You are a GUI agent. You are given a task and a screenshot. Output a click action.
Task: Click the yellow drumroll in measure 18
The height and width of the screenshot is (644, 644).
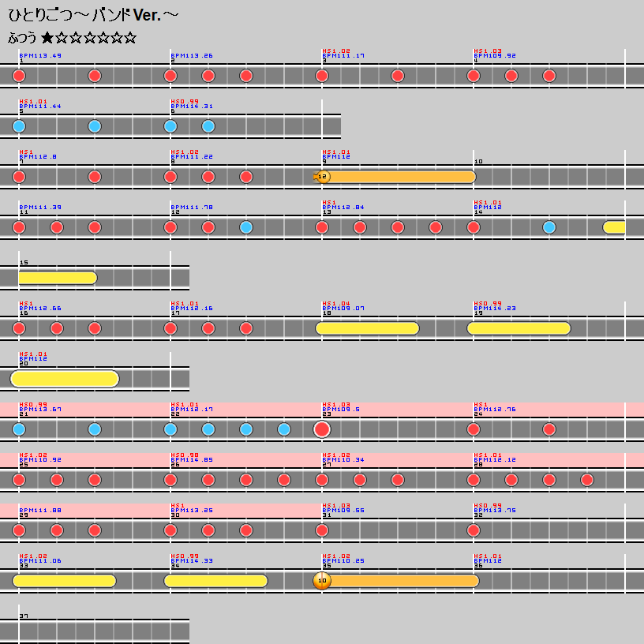(367, 328)
